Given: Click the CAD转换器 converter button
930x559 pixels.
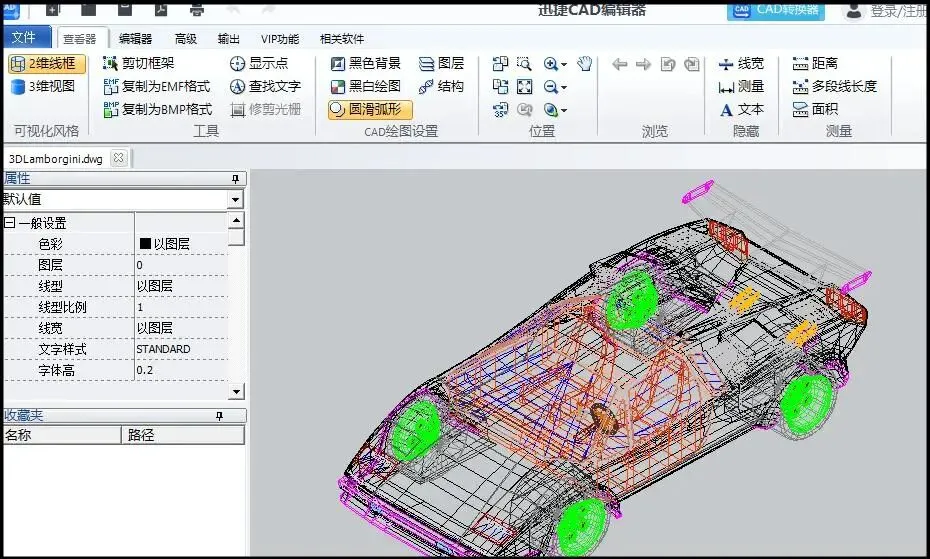Looking at the screenshot, I should coord(776,10).
